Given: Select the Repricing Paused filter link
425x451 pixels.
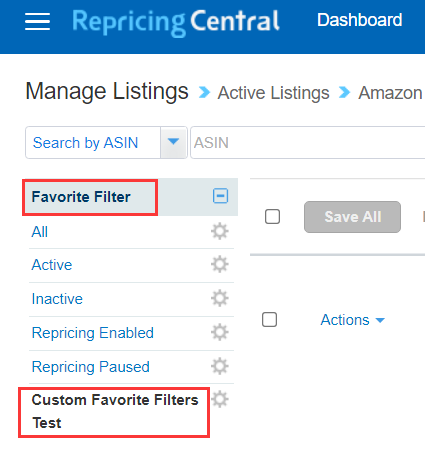Looking at the screenshot, I should (x=90, y=367).
